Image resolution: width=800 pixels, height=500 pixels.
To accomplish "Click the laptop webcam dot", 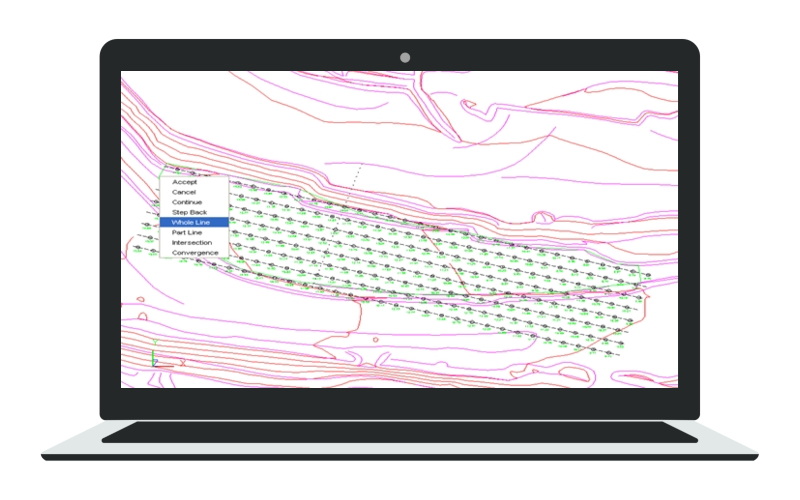I will 405,58.
